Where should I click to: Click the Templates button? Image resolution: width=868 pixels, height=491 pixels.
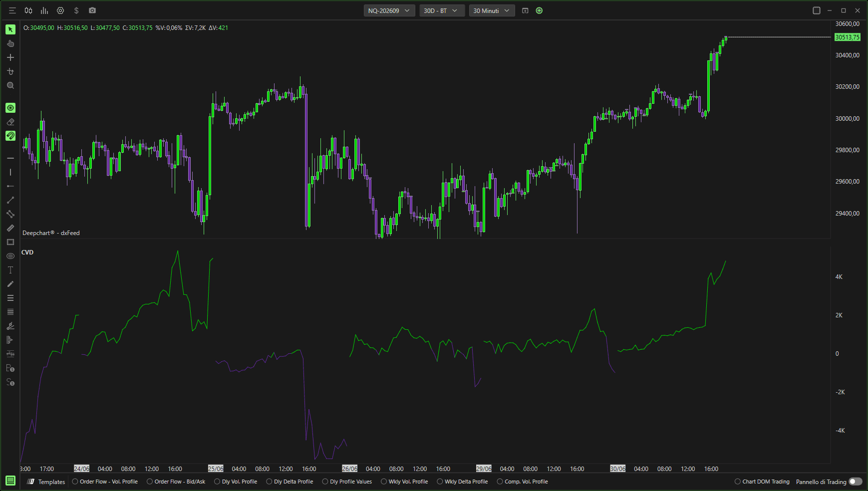click(46, 482)
